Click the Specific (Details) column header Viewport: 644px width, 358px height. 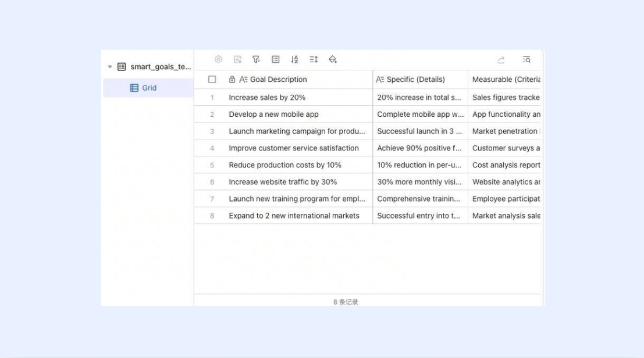pos(420,79)
